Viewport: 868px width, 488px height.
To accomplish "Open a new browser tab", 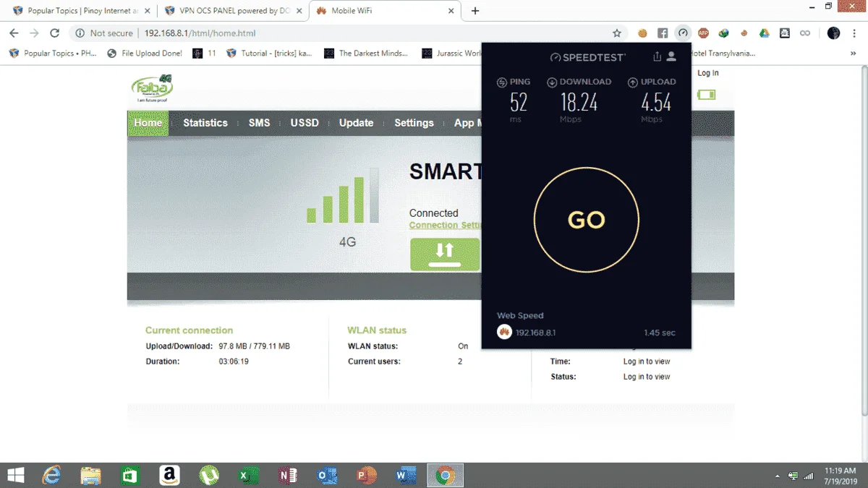I will coord(475,11).
